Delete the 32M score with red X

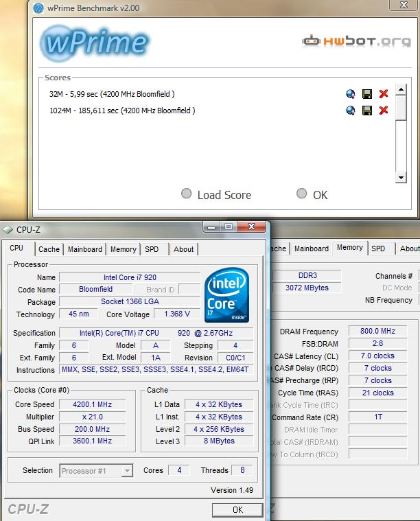[x=384, y=94]
